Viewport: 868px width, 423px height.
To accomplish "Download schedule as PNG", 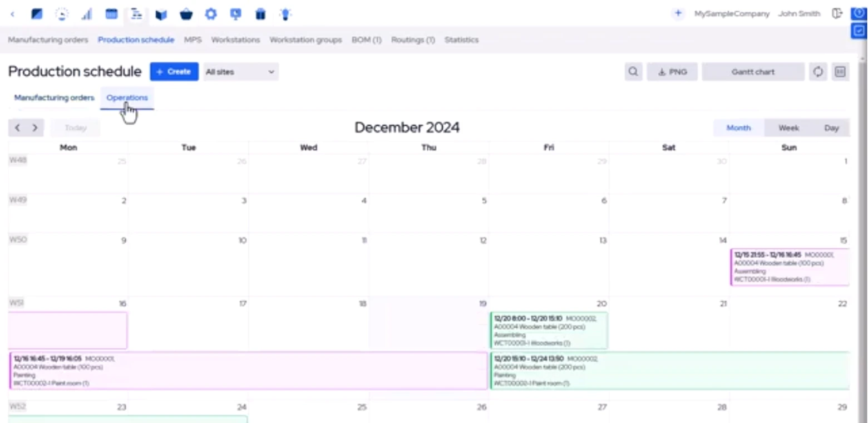I will pyautogui.click(x=672, y=72).
